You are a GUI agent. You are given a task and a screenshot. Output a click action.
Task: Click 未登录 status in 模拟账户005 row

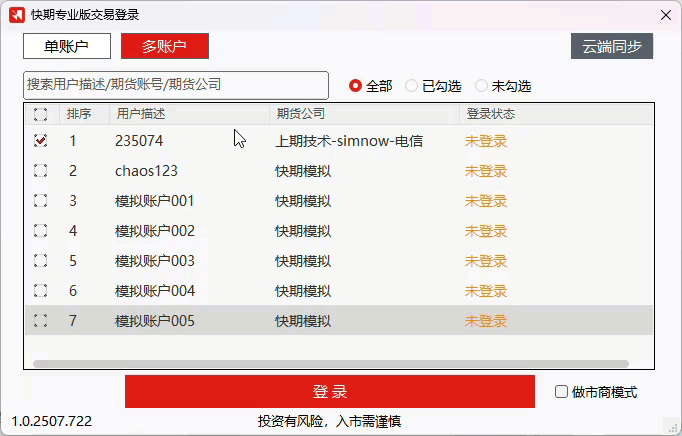486,321
